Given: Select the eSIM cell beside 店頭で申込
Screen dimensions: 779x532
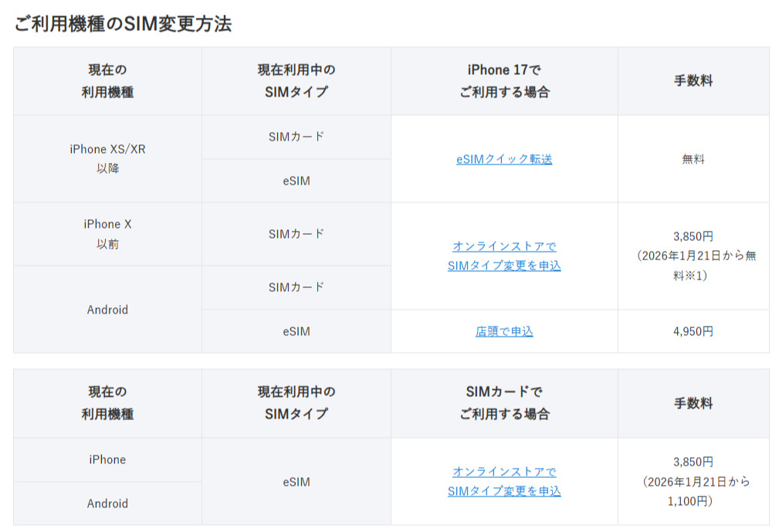Looking at the screenshot, I should 296,331.
